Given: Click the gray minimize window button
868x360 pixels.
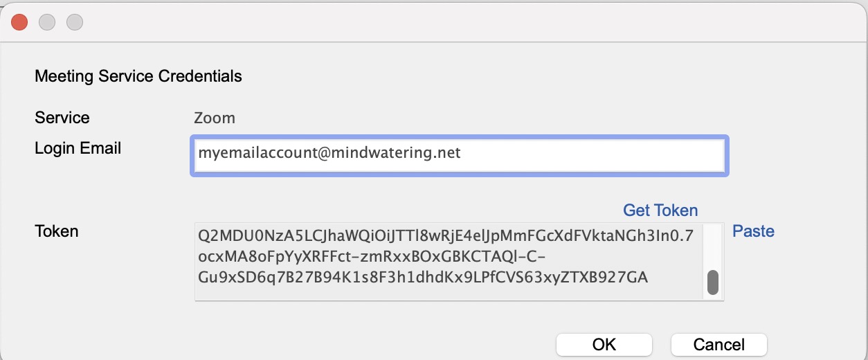Looking at the screenshot, I should pos(47,22).
